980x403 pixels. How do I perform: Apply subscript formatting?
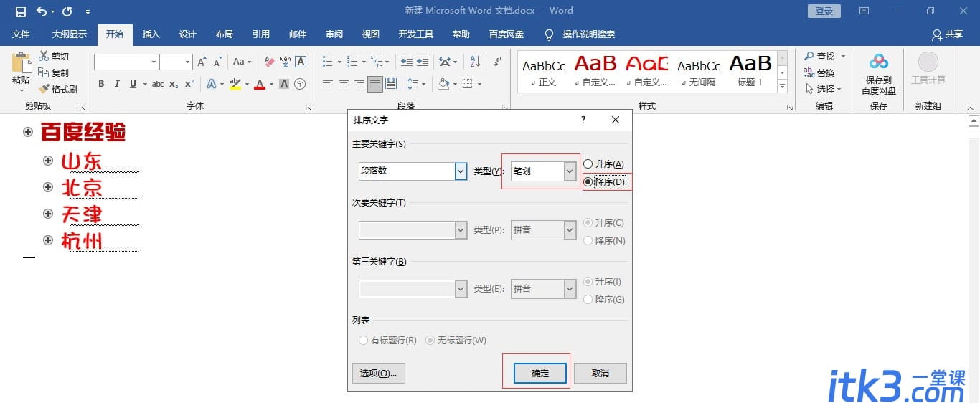pos(174,84)
